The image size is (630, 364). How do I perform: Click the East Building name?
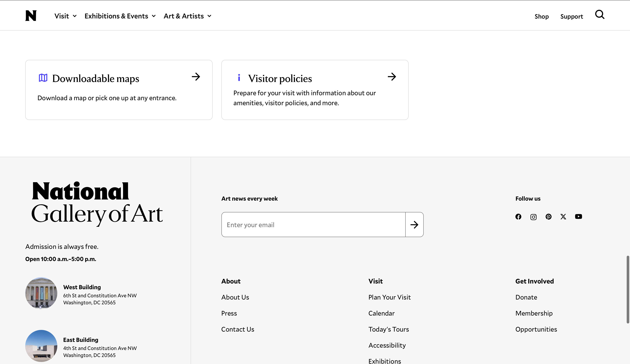(81, 340)
